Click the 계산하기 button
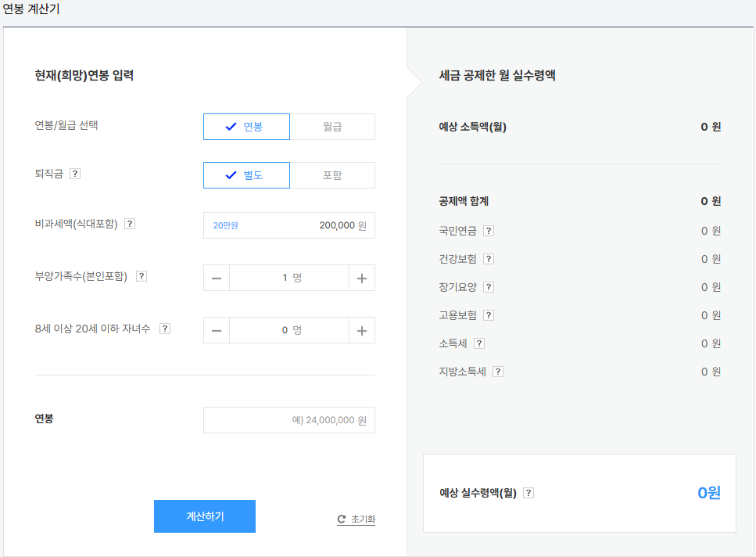 pos(205,516)
